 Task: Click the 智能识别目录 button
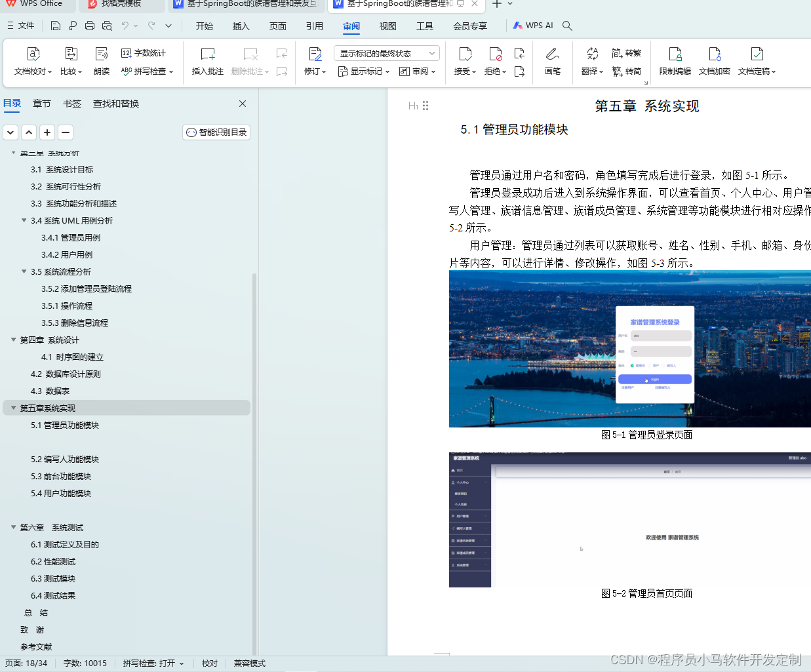tap(216, 132)
